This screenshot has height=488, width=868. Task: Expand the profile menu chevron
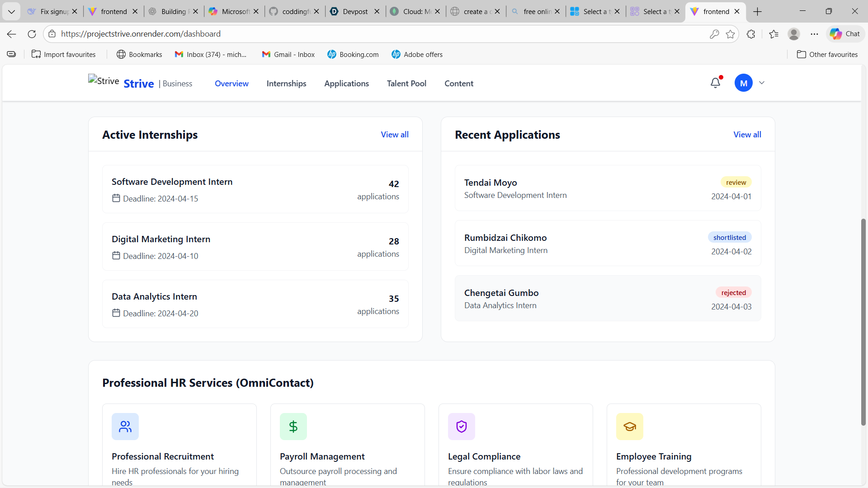762,83
